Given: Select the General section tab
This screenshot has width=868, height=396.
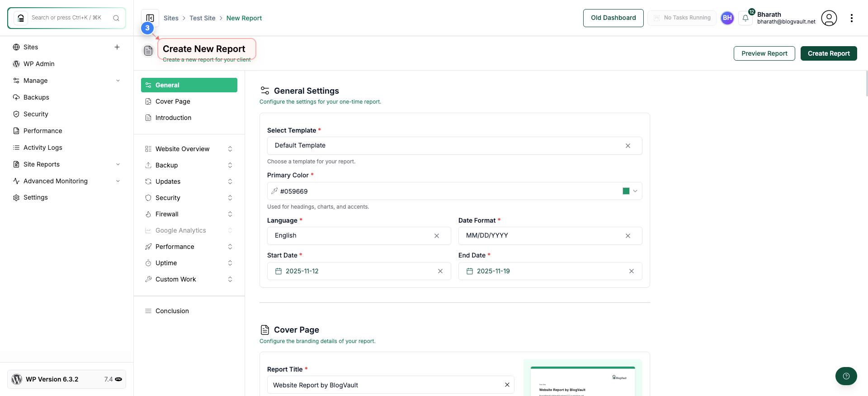Looking at the screenshot, I should [189, 85].
